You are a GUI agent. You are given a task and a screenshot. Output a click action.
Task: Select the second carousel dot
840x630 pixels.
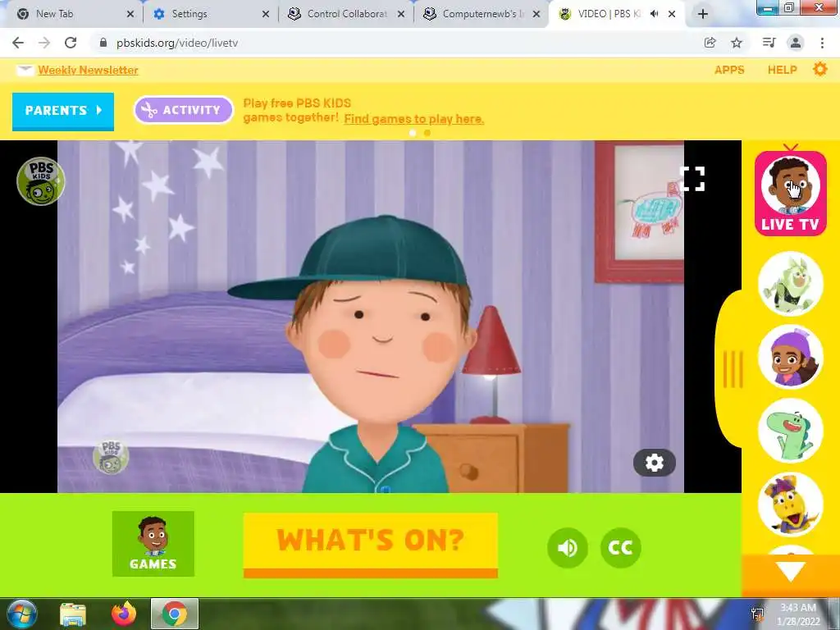(x=427, y=133)
